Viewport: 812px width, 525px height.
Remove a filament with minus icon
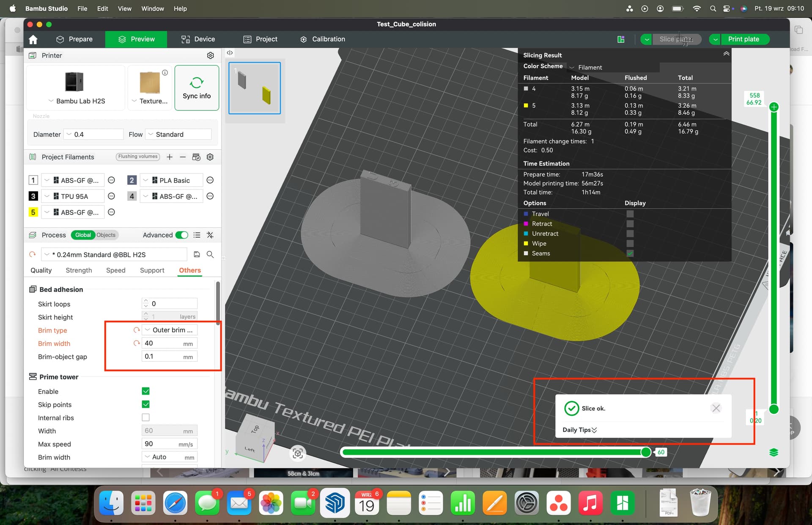183,157
